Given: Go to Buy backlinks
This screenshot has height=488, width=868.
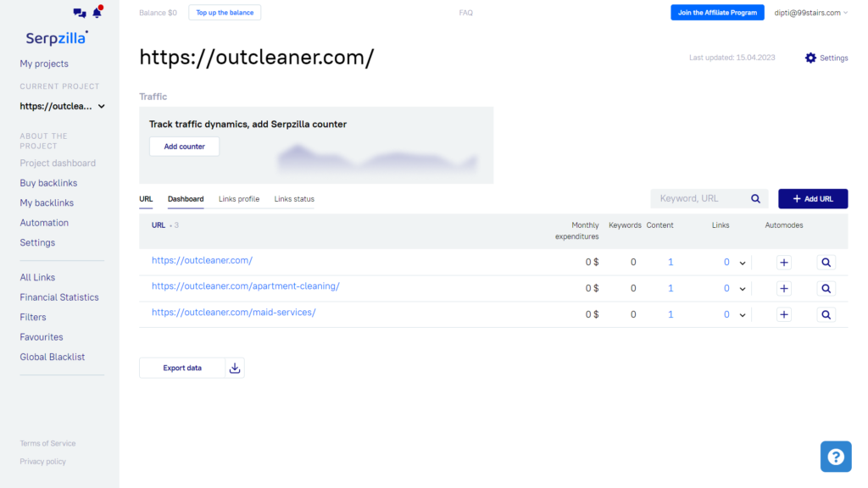Looking at the screenshot, I should 48,183.
